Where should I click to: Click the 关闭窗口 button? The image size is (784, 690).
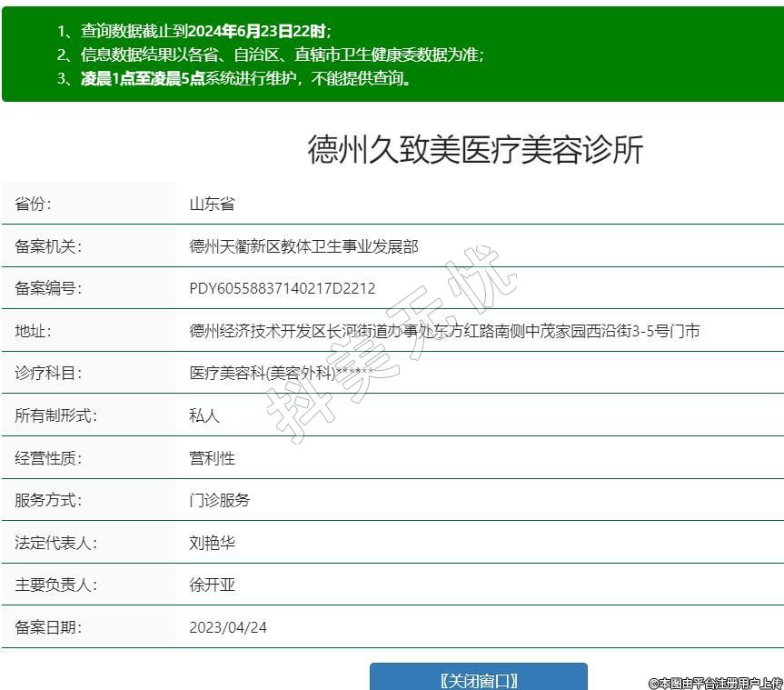click(478, 679)
